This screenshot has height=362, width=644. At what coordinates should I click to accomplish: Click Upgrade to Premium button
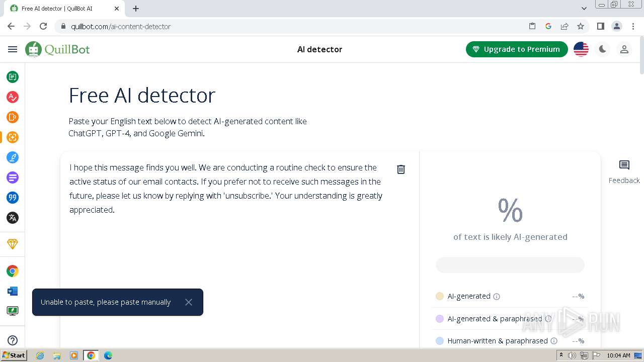[x=517, y=49]
